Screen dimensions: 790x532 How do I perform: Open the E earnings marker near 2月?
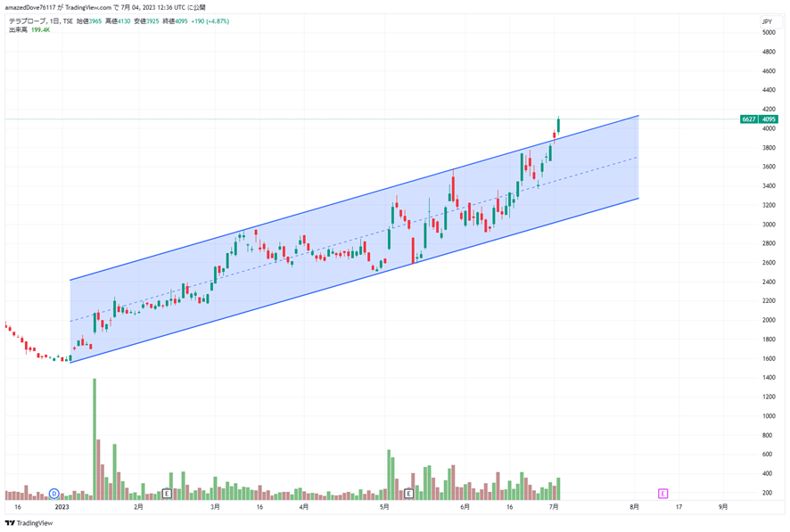(167, 494)
